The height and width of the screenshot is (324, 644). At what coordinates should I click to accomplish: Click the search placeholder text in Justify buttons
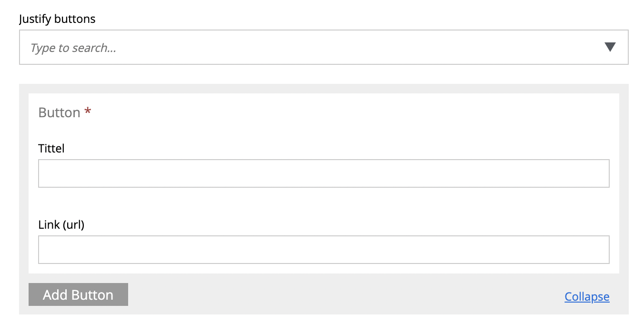click(73, 48)
